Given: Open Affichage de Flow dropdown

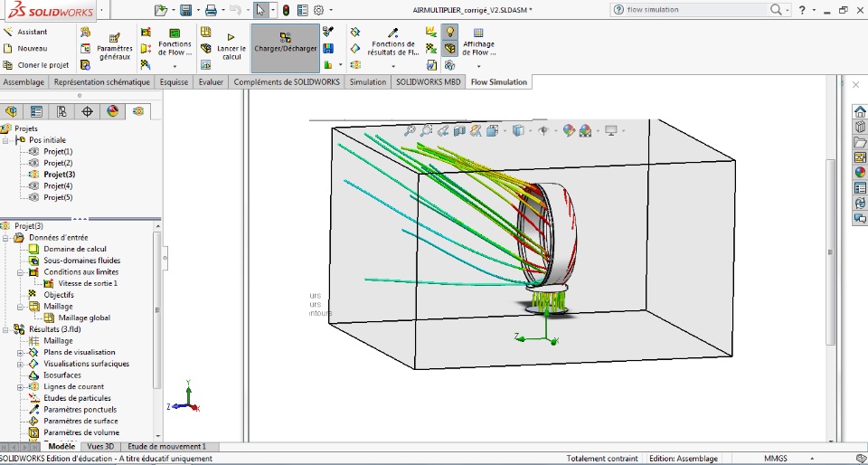Looking at the screenshot, I should (x=479, y=66).
